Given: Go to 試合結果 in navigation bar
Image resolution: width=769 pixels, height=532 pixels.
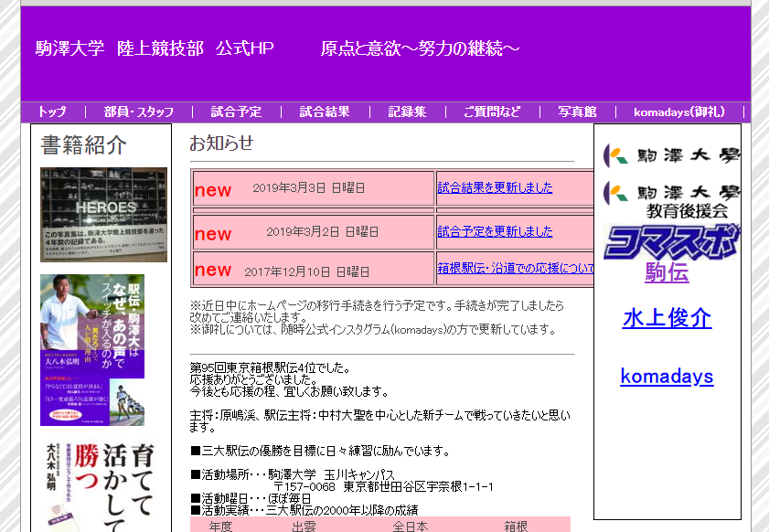Looking at the screenshot, I should 325,112.
